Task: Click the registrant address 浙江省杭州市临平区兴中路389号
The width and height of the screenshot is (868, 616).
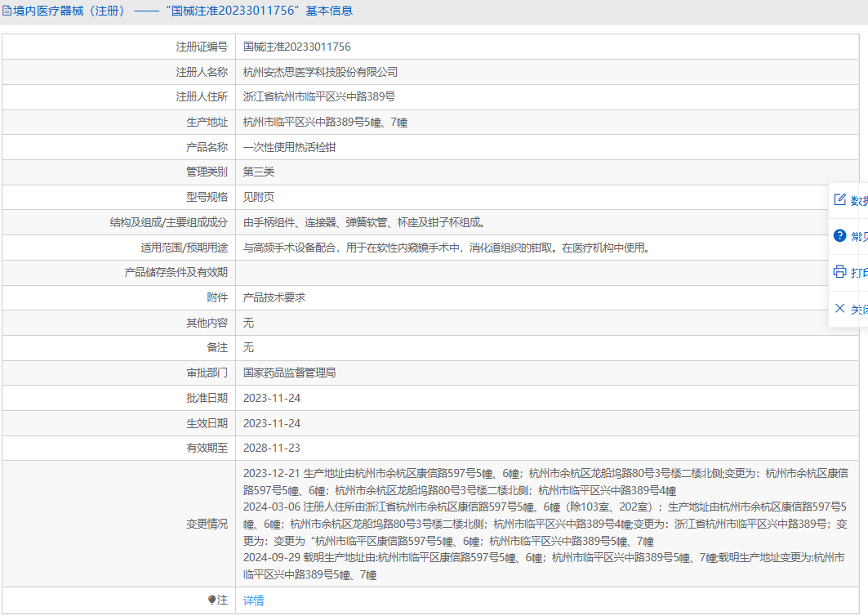Action: pos(319,96)
